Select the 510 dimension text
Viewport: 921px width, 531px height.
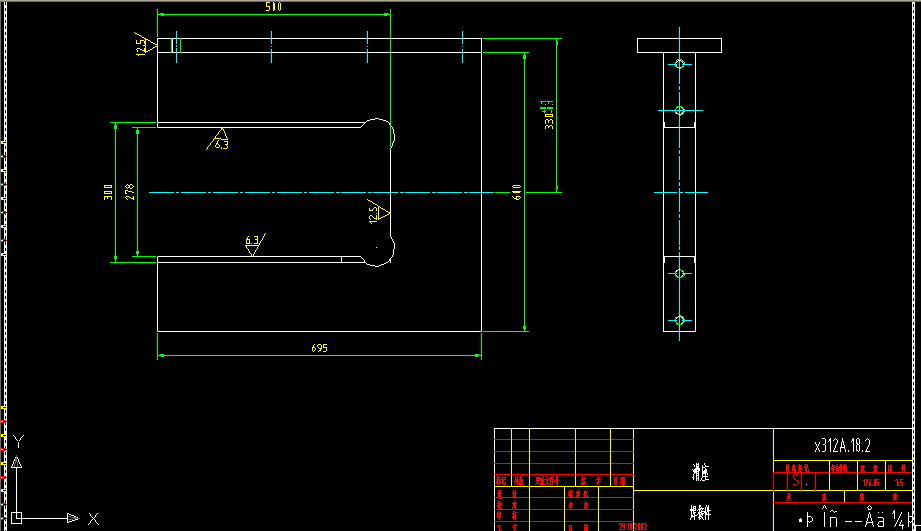point(273,7)
